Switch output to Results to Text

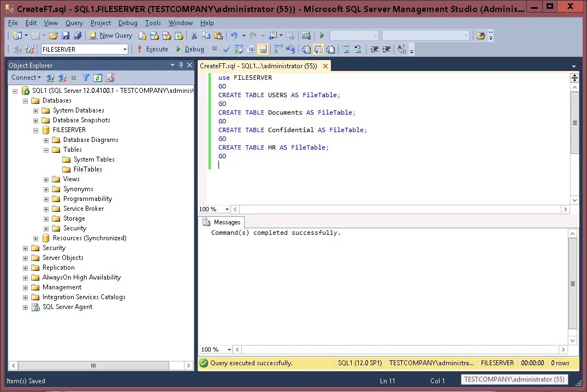point(306,49)
